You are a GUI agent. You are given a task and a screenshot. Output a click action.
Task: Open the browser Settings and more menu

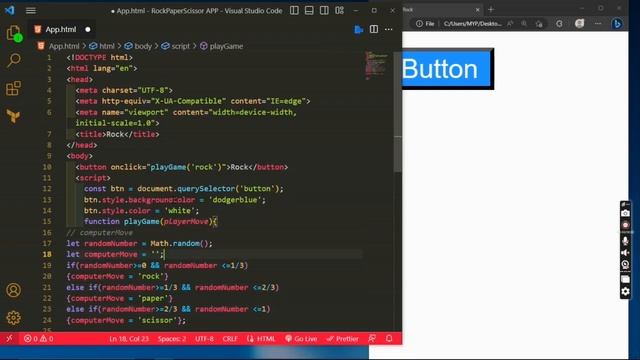[x=598, y=24]
